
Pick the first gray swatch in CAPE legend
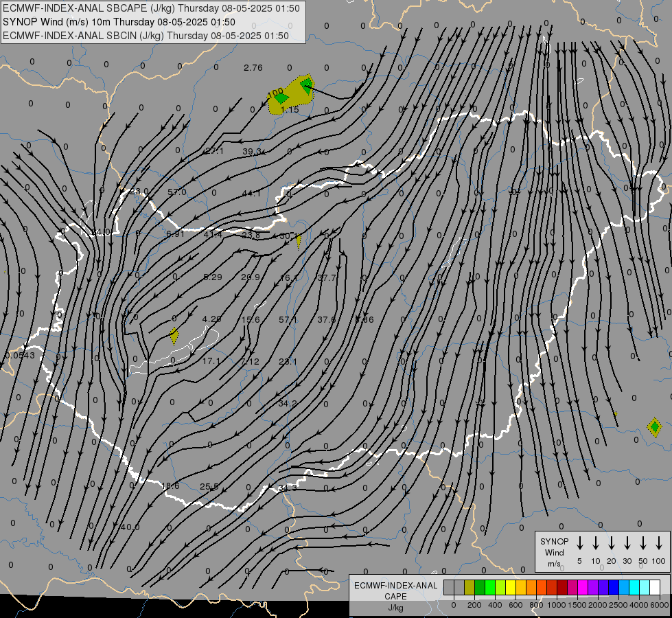(449, 587)
